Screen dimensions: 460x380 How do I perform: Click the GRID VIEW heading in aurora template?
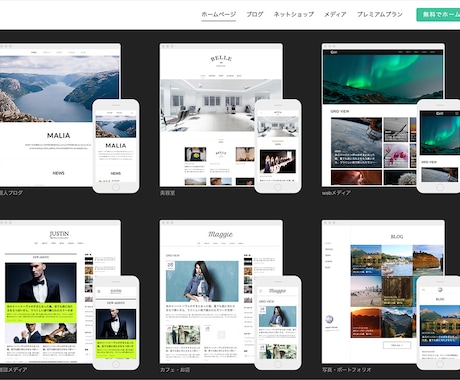click(340, 111)
